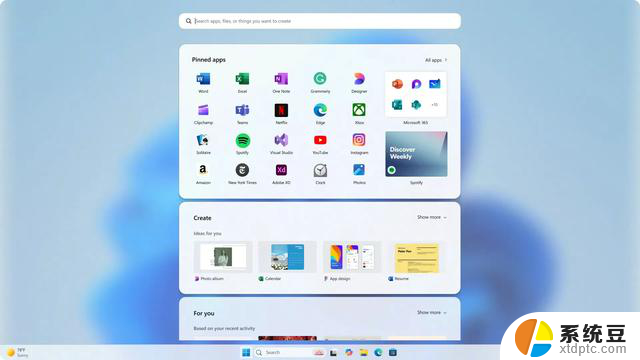Open the Clipchamp app
This screenshot has height=360, width=640.
click(203, 110)
